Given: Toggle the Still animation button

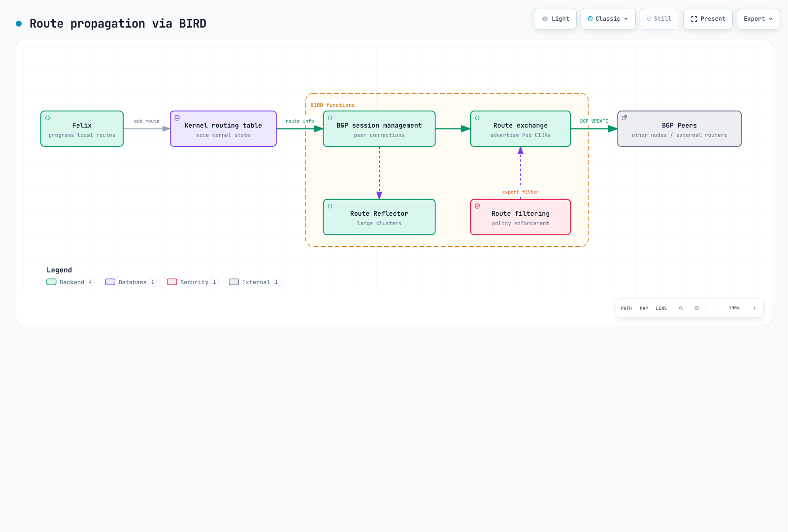Looking at the screenshot, I should click(x=659, y=19).
